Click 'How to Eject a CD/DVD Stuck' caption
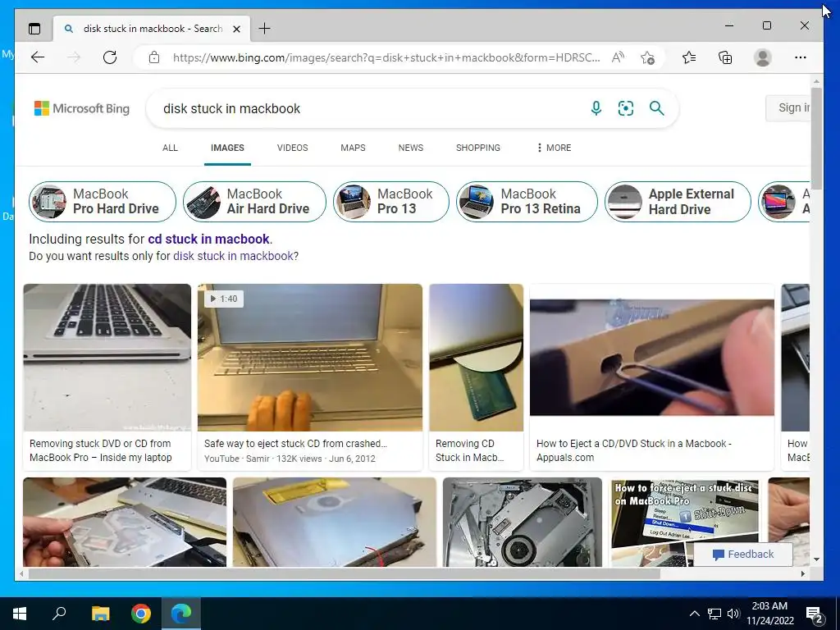This screenshot has height=630, width=840. pyautogui.click(x=634, y=450)
